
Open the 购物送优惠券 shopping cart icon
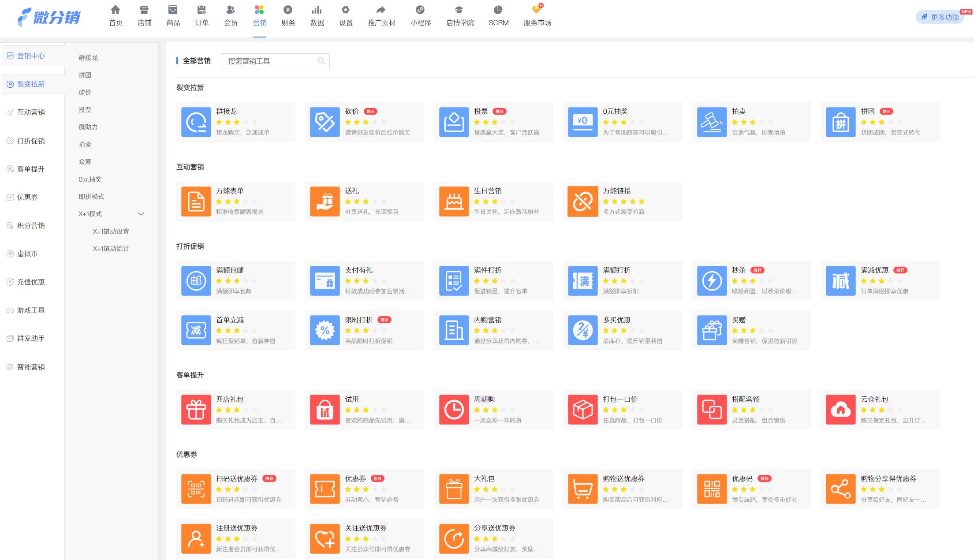(x=582, y=489)
